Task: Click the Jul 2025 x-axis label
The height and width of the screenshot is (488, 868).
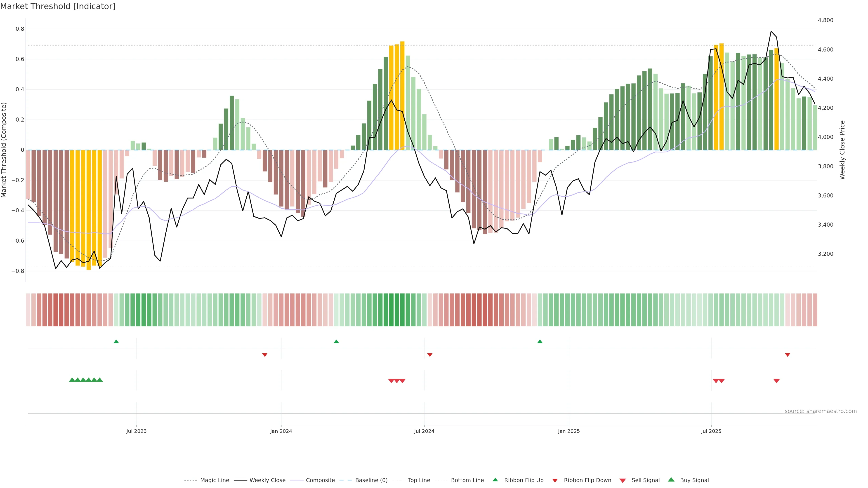Action: tap(711, 431)
